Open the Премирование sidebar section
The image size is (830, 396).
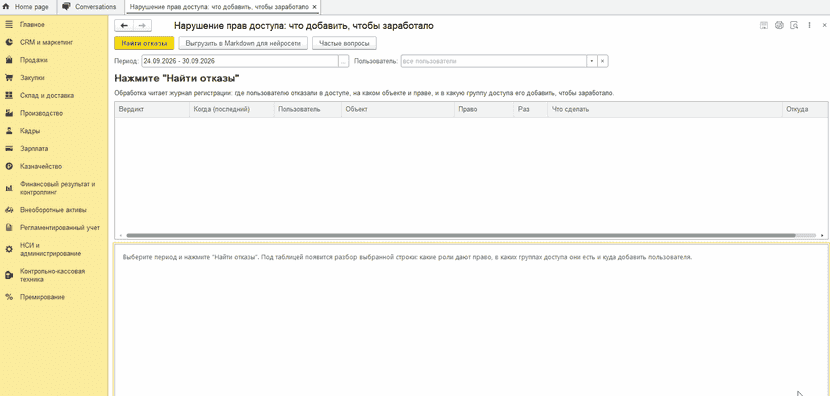point(42,297)
